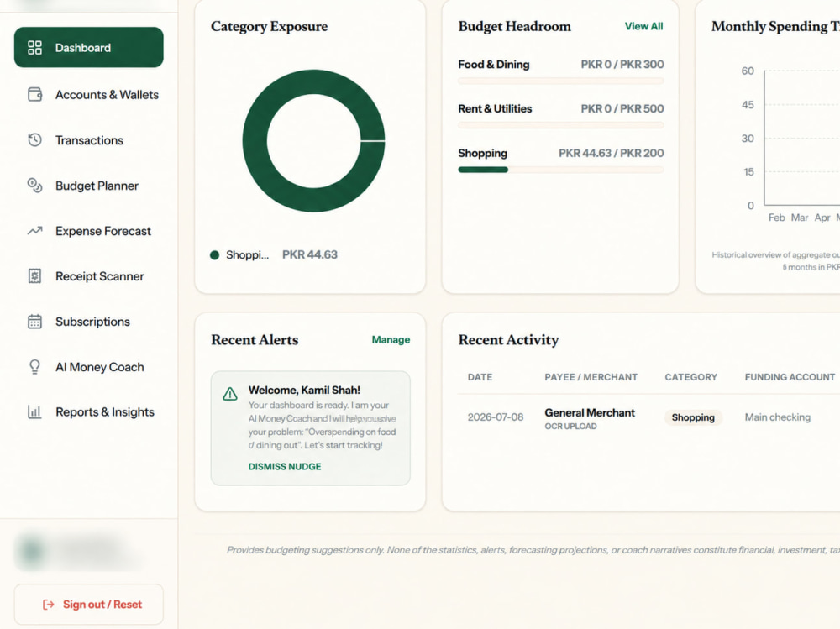Image resolution: width=840 pixels, height=629 pixels.
Task: Click the Rent & Utilities progress bar
Action: pos(561,125)
